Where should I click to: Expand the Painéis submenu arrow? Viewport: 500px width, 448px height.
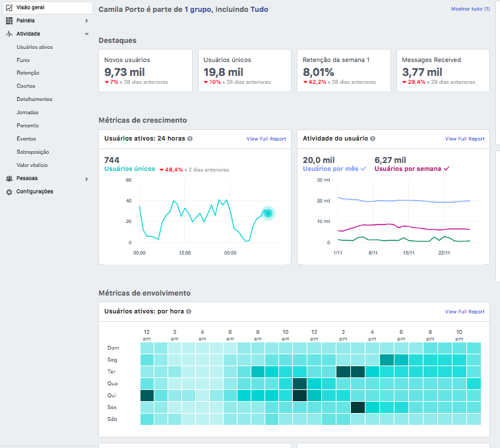[x=86, y=20]
